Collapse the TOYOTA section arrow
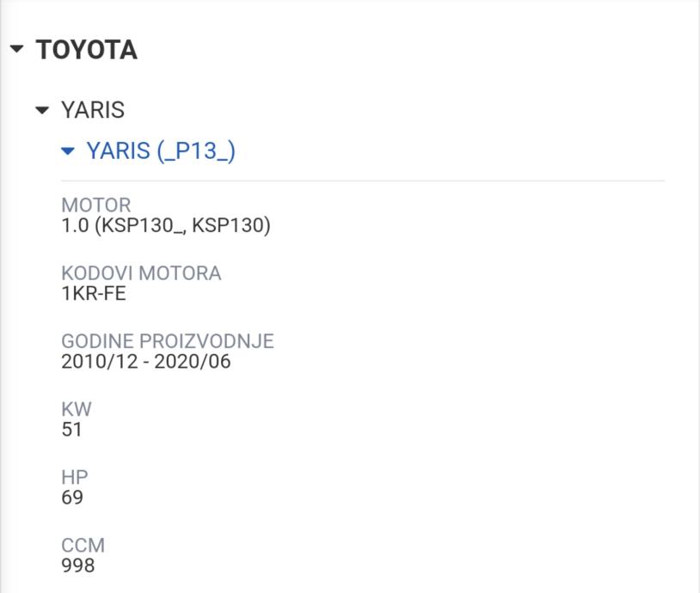The width and height of the screenshot is (700, 593). [17, 50]
